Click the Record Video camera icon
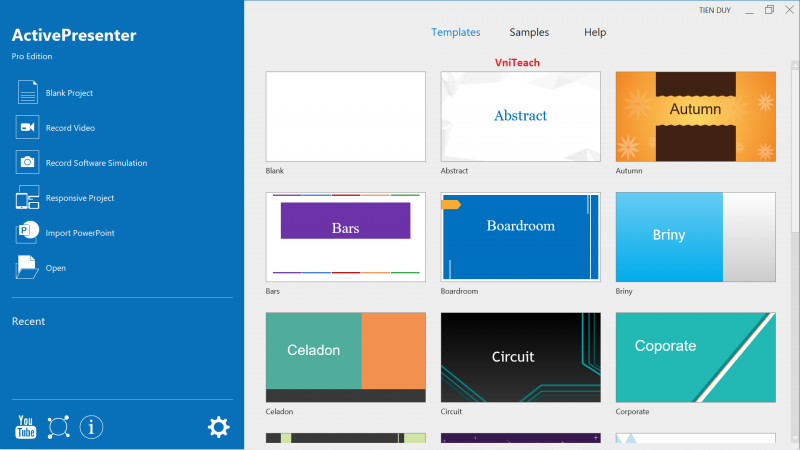This screenshot has height=450, width=800. [27, 127]
